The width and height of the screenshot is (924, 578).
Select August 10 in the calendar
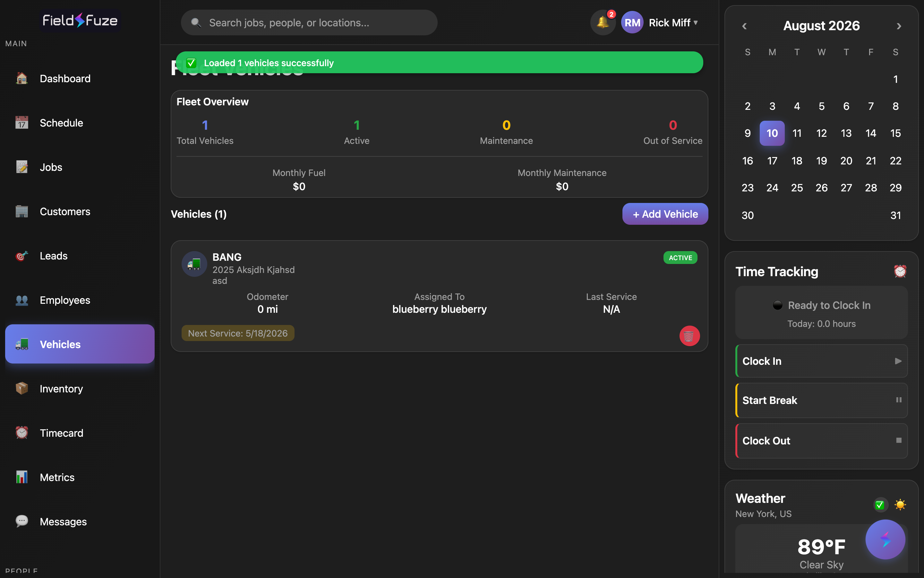[x=772, y=133]
